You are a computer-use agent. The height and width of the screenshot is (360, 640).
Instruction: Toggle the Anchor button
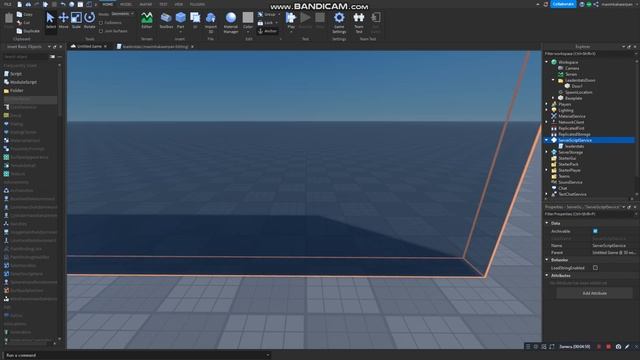click(x=268, y=31)
